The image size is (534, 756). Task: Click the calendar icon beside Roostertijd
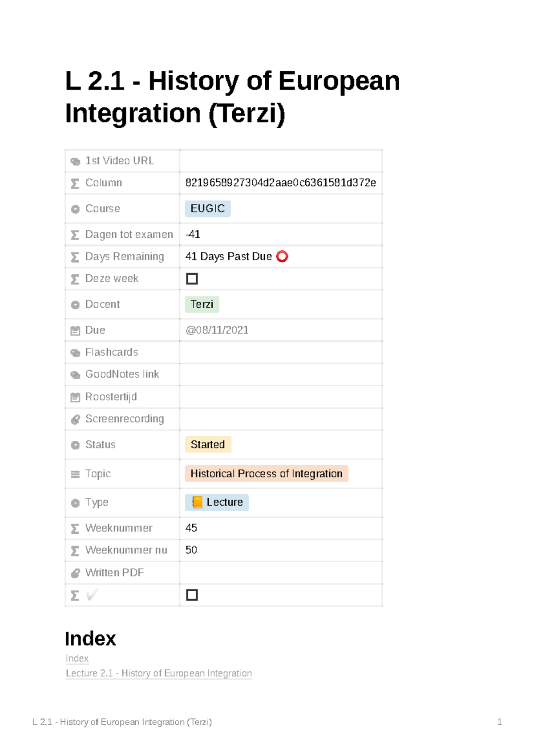pyautogui.click(x=75, y=397)
